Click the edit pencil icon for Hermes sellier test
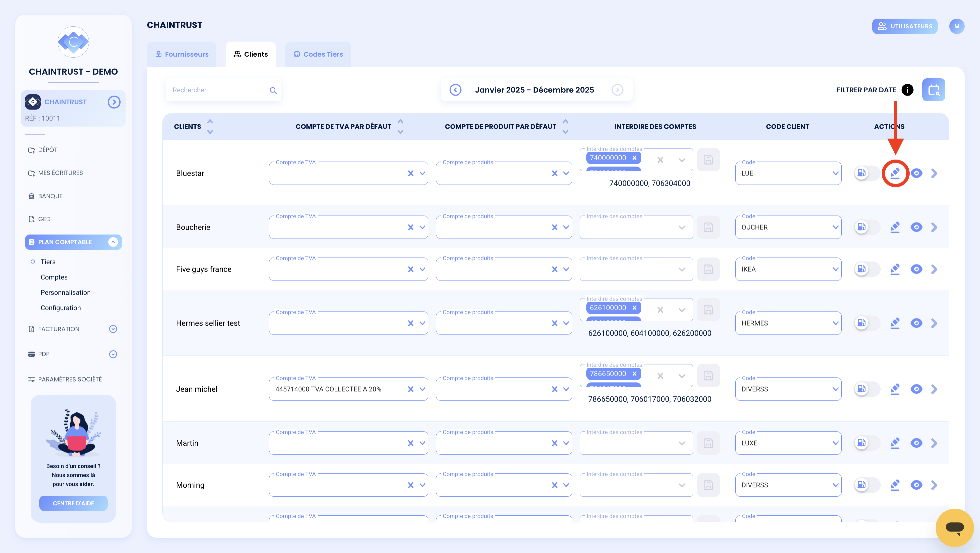 (x=895, y=323)
